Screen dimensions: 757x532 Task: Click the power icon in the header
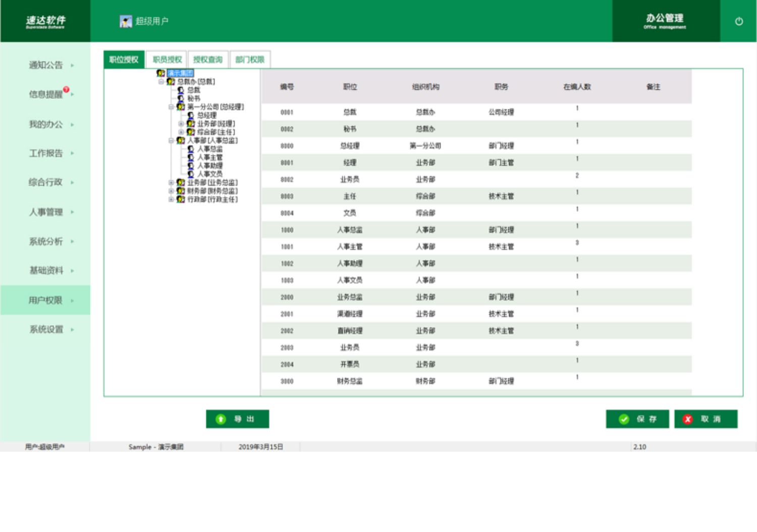[x=739, y=21]
